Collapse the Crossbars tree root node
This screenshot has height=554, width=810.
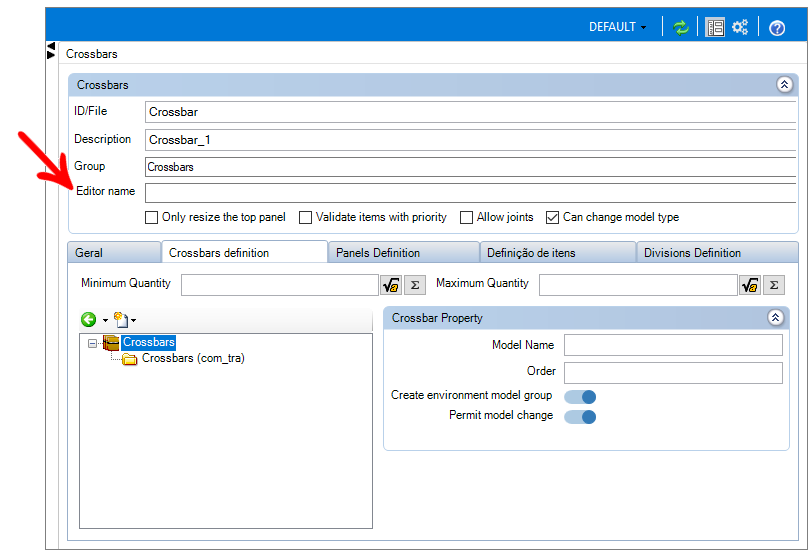pyautogui.click(x=92, y=343)
